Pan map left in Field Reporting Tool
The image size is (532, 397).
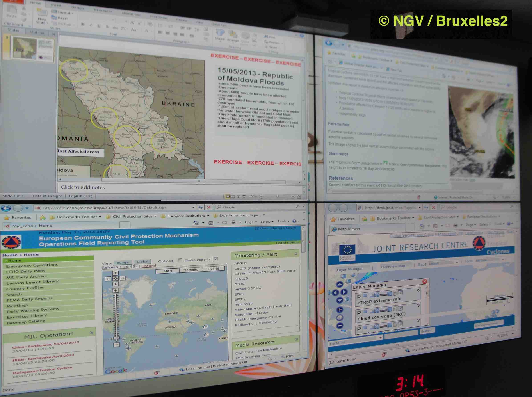[108, 278]
